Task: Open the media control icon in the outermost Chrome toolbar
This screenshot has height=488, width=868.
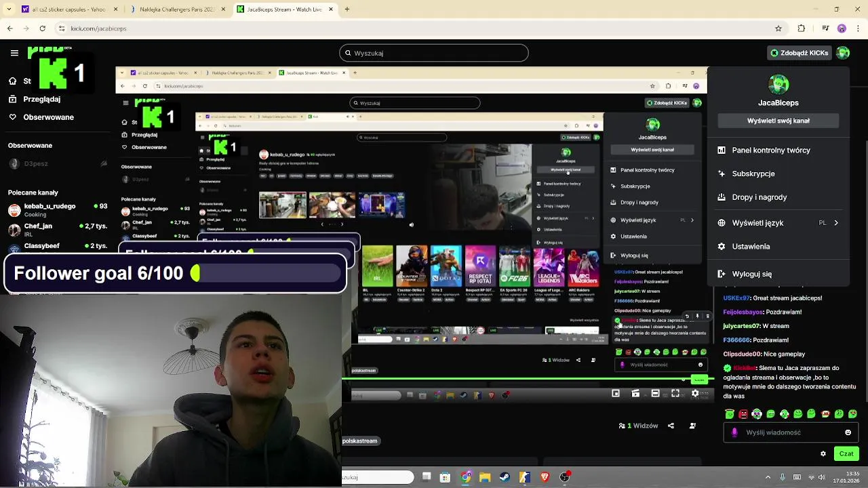Action: [825, 28]
